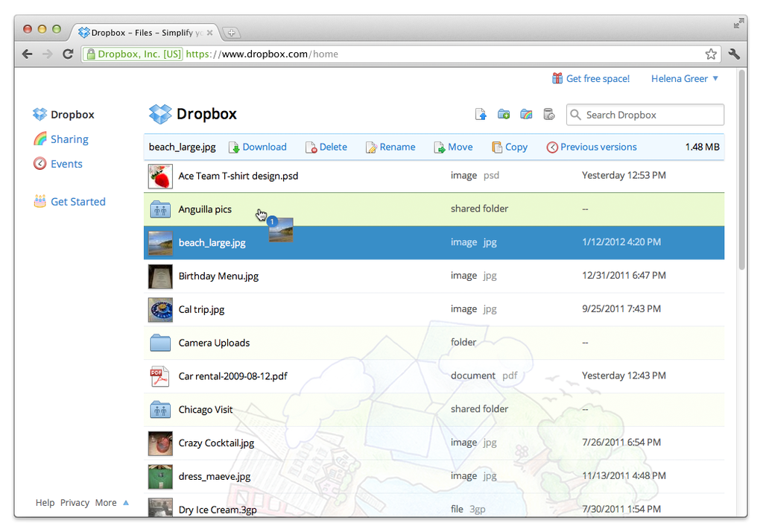Click the gift icon beside Get free space
This screenshot has width=763, height=532.
click(x=557, y=78)
